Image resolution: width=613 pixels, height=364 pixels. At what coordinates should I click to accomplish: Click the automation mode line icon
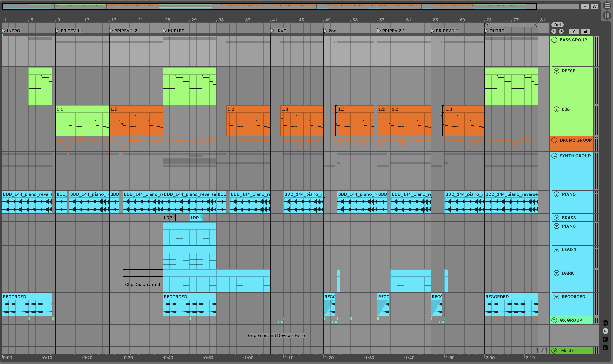574,31
